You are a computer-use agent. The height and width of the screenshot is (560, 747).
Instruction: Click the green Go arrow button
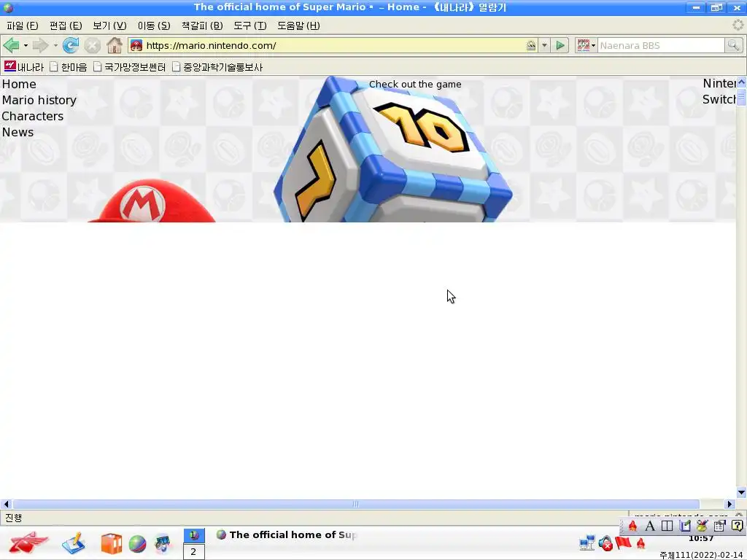[x=560, y=46]
